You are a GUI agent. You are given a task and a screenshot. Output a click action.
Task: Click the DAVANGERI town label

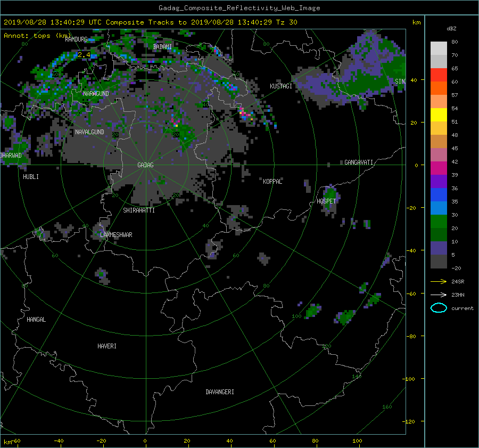[x=220, y=392]
